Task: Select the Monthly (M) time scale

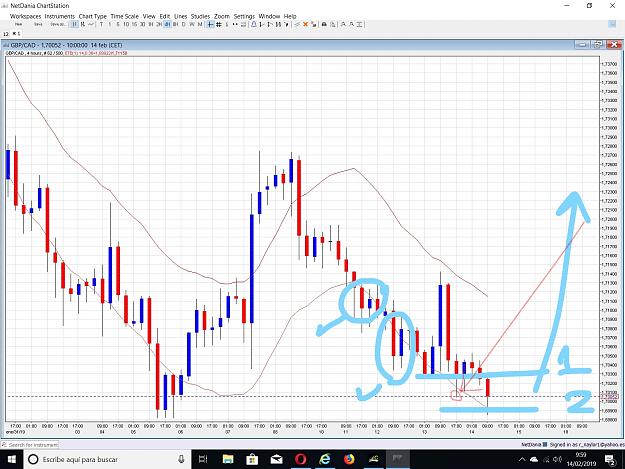Action: click(200, 24)
